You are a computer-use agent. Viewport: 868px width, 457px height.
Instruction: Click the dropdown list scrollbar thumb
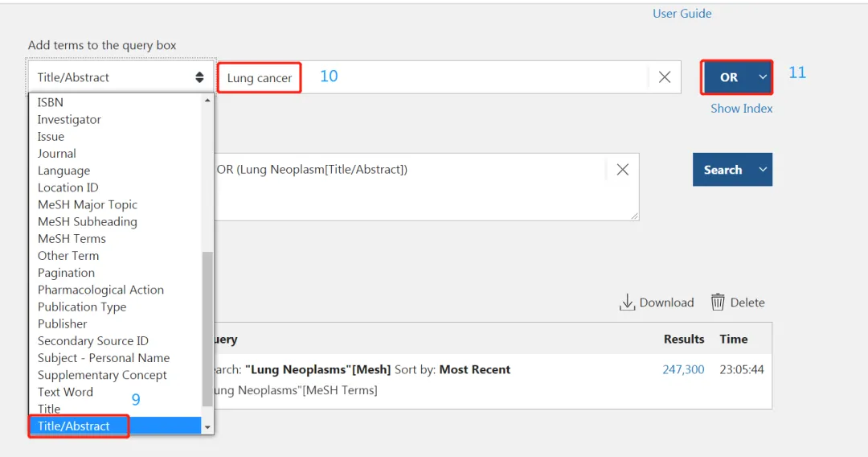[x=207, y=329]
